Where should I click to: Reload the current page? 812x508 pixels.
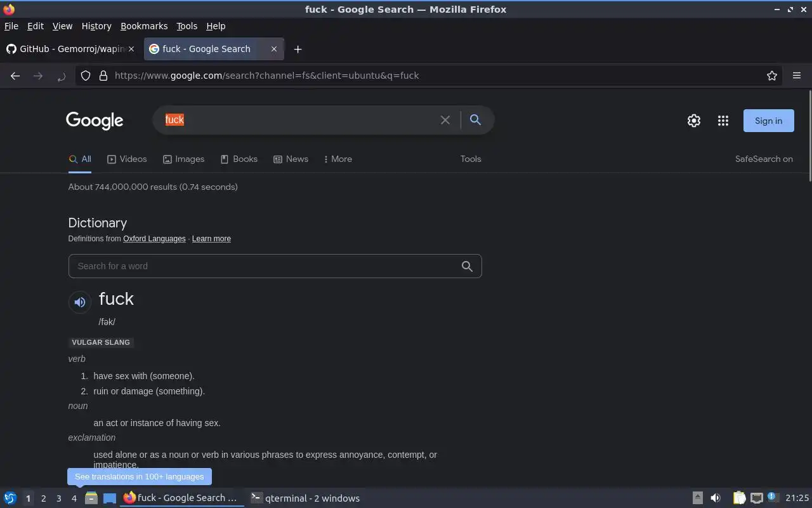tap(61, 76)
